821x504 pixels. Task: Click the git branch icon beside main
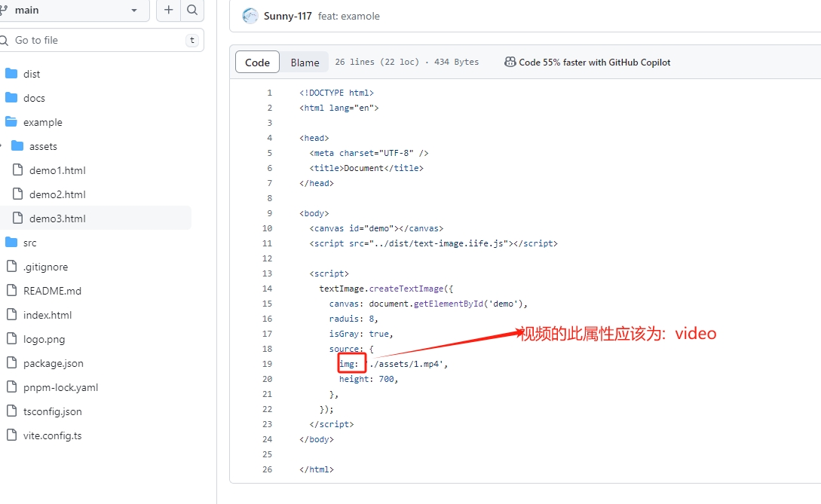(x=4, y=10)
